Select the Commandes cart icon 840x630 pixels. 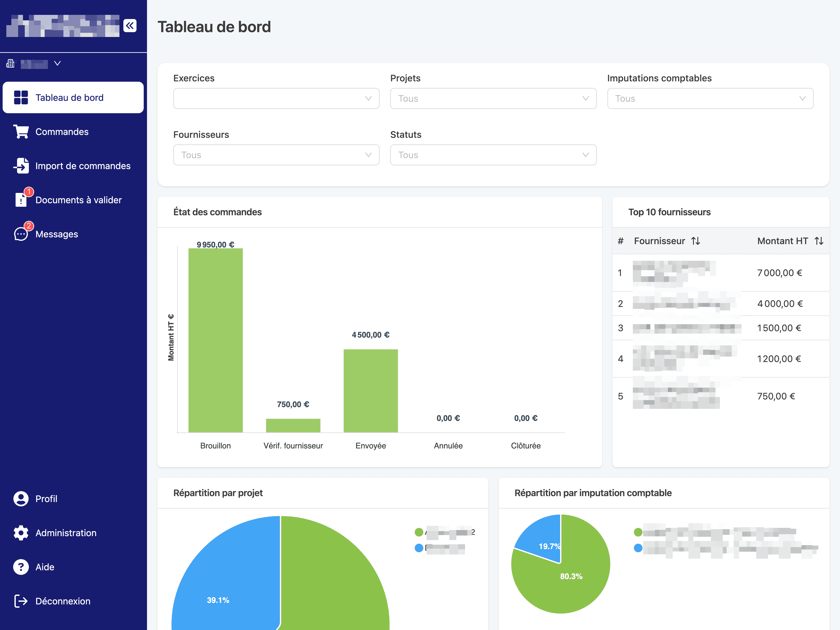point(21,131)
